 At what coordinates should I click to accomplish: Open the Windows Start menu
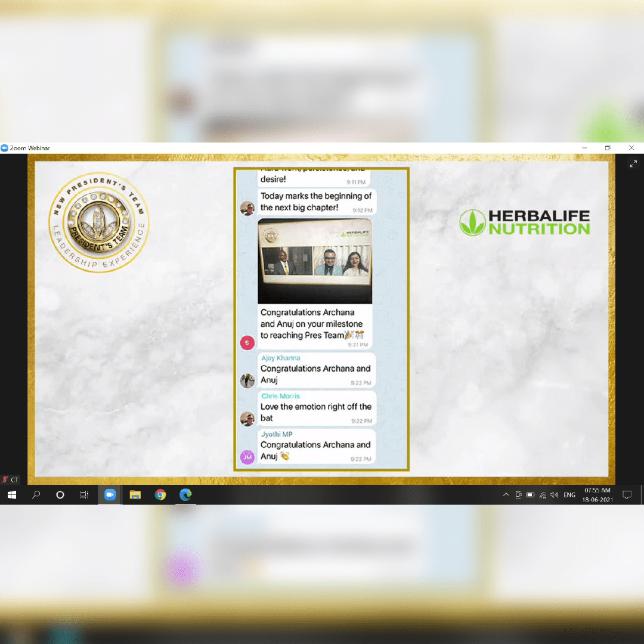(12, 495)
